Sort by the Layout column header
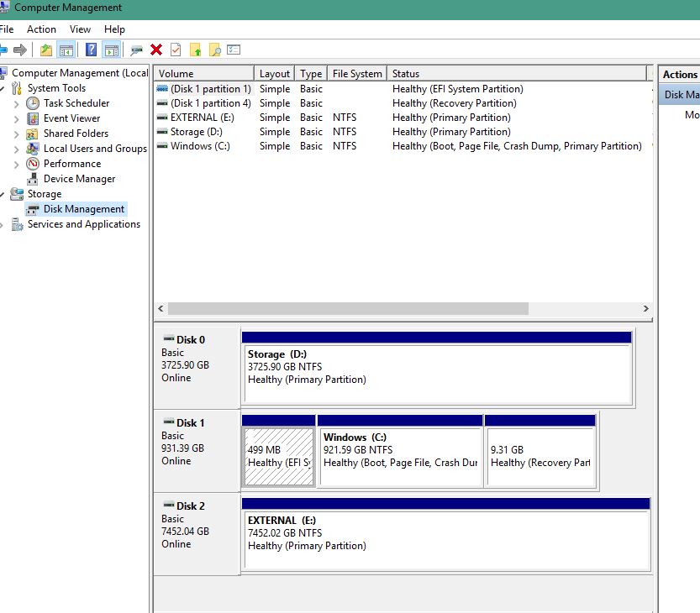Screen dimensions: 700x613 [274, 74]
